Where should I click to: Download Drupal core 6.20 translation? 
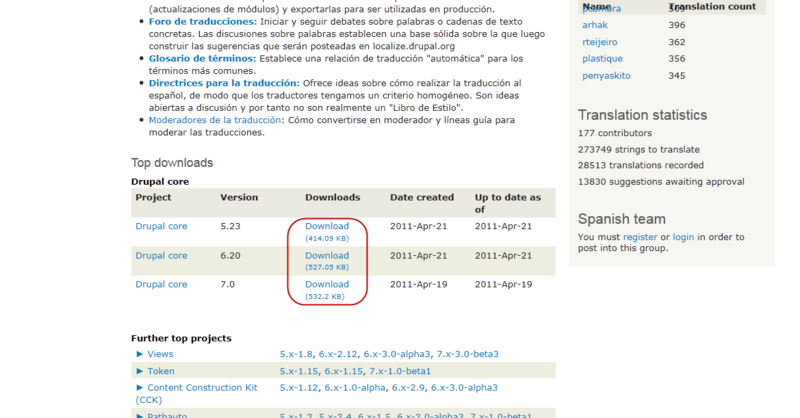pyautogui.click(x=327, y=256)
